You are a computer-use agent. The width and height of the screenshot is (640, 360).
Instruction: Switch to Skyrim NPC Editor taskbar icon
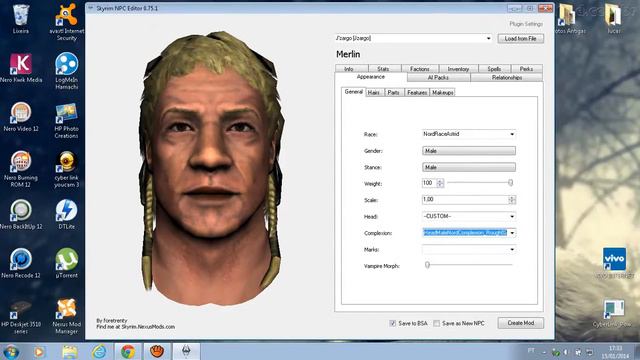pos(186,351)
